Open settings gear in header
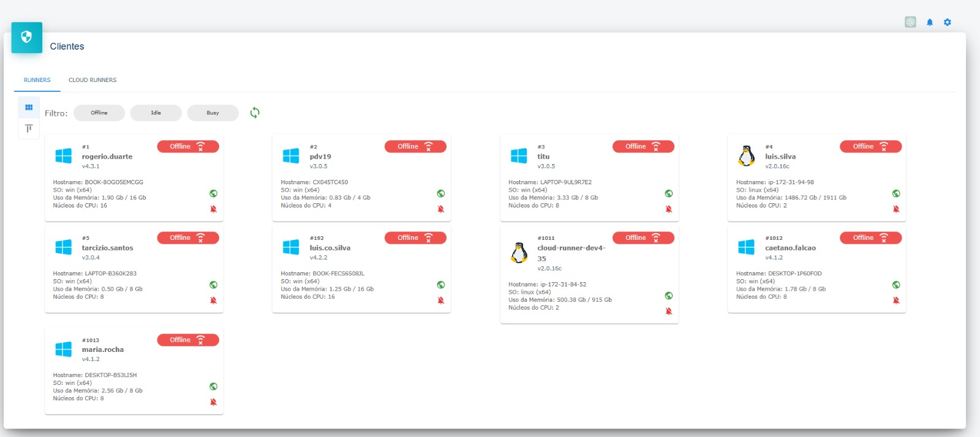The height and width of the screenshot is (437, 980). (948, 23)
